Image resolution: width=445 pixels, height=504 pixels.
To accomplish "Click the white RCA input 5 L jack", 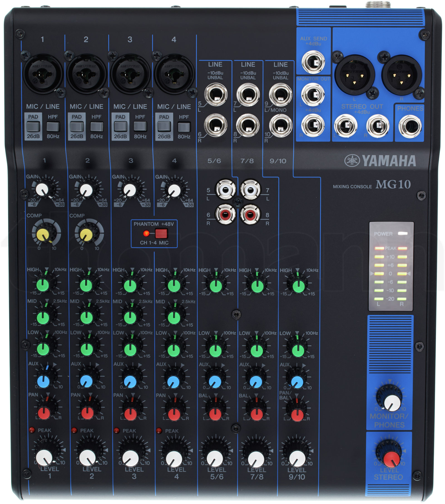I will tap(226, 190).
